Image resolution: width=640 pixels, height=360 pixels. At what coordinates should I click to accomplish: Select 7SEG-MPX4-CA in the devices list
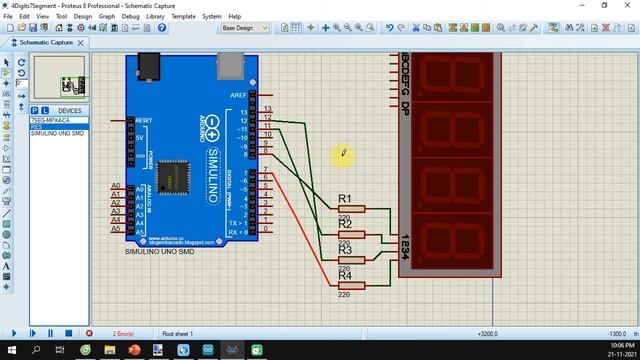(59, 120)
